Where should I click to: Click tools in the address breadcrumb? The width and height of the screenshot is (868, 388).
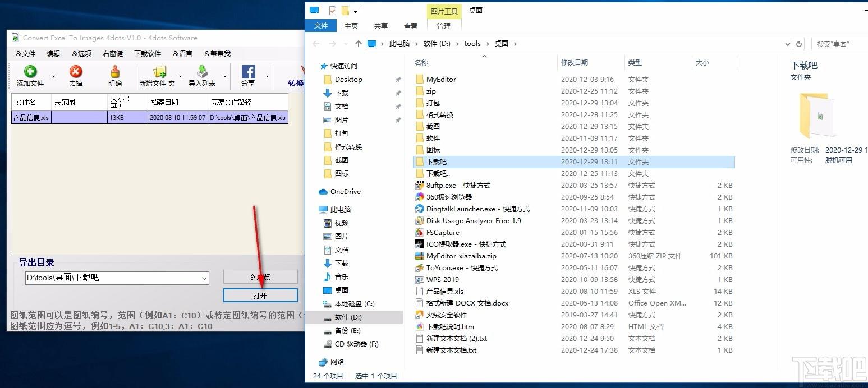point(472,44)
